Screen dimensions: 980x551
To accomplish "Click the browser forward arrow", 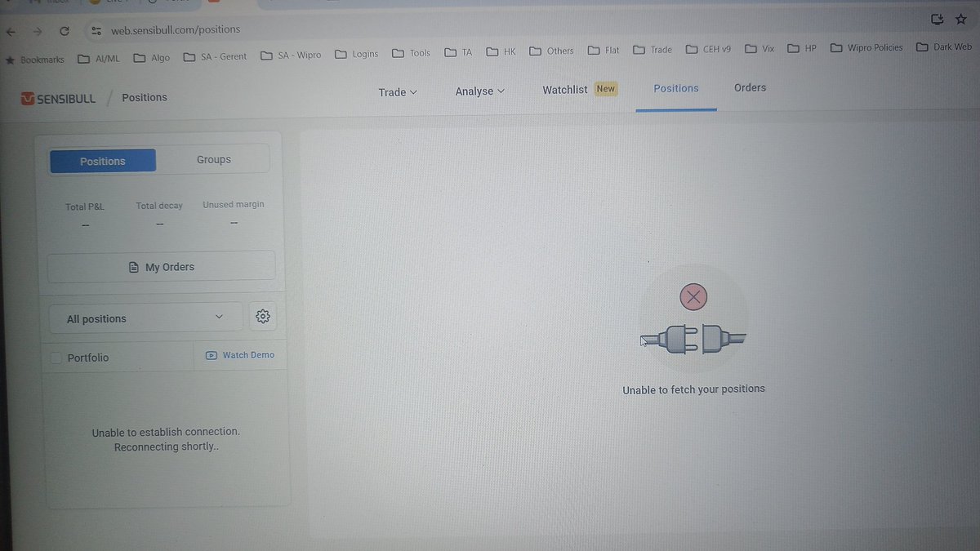I will [38, 32].
